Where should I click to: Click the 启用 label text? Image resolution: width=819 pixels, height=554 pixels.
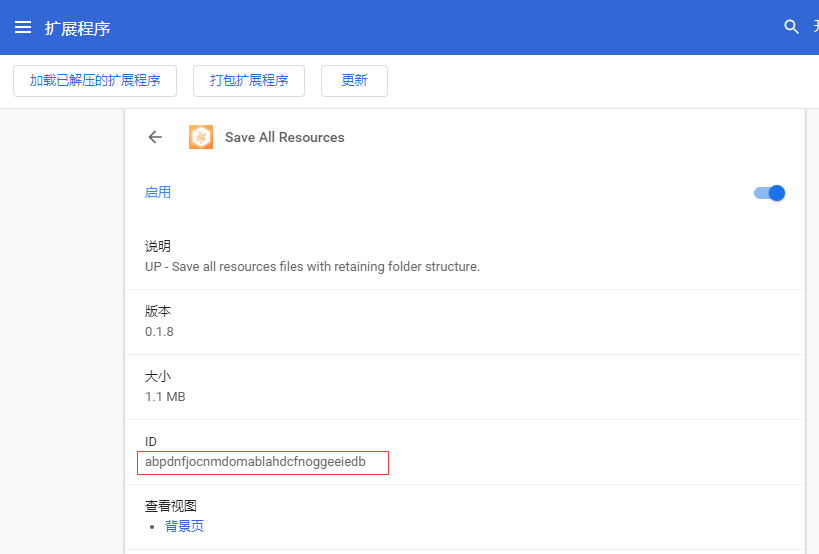pyautogui.click(x=158, y=192)
